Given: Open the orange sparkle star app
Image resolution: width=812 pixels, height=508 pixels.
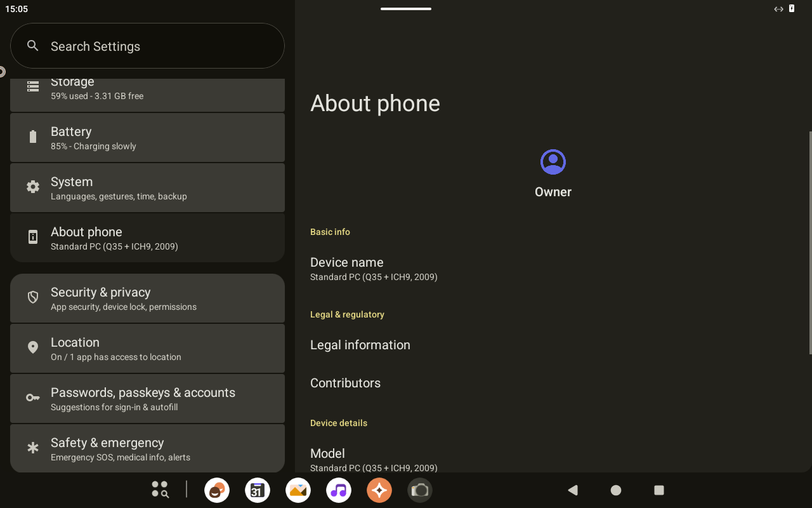Looking at the screenshot, I should coord(379,490).
